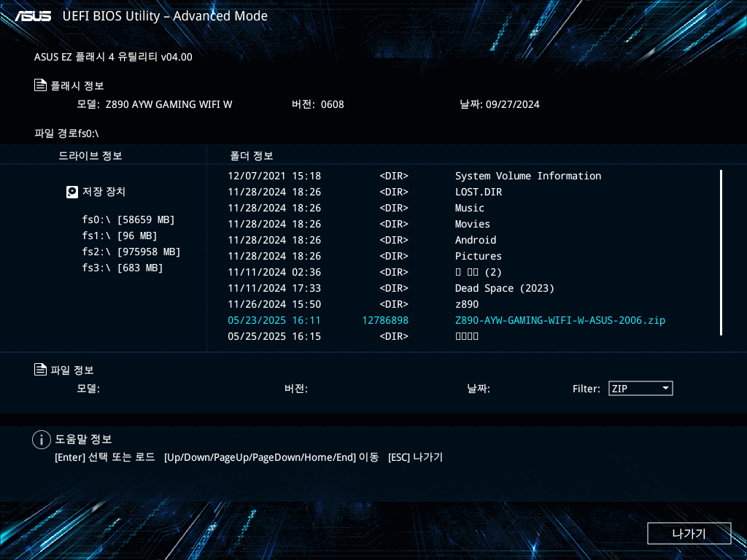The width and height of the screenshot is (747, 560).
Task: Open the folder dated 11/11/2024 02:36
Action: 479,273
